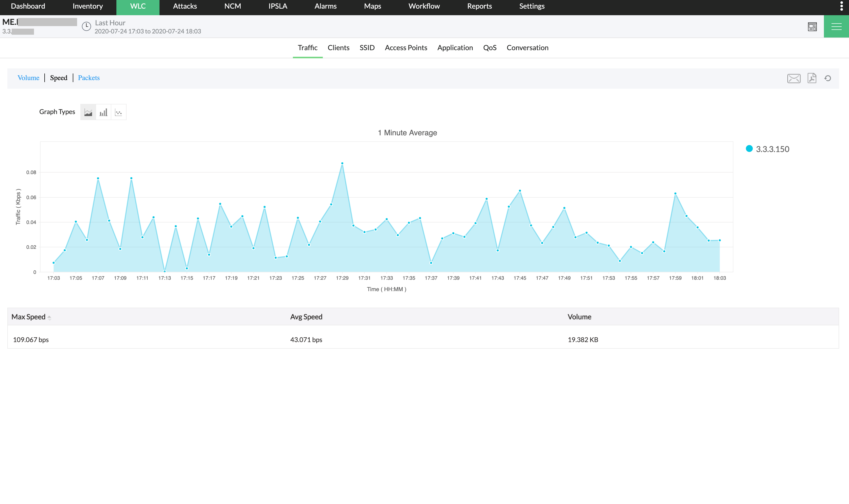Viewport: 849px width, 504px height.
Task: Click the Packets link
Action: pos(89,78)
